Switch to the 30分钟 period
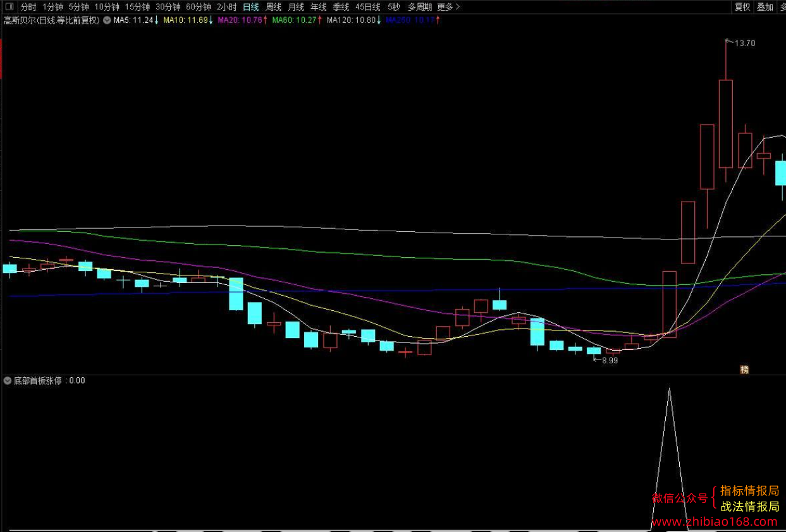 [168, 7]
